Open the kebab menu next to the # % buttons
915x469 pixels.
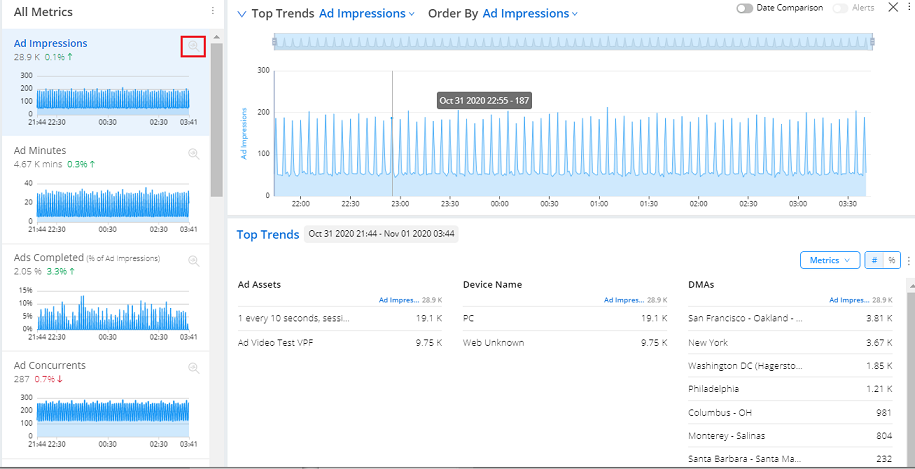908,260
